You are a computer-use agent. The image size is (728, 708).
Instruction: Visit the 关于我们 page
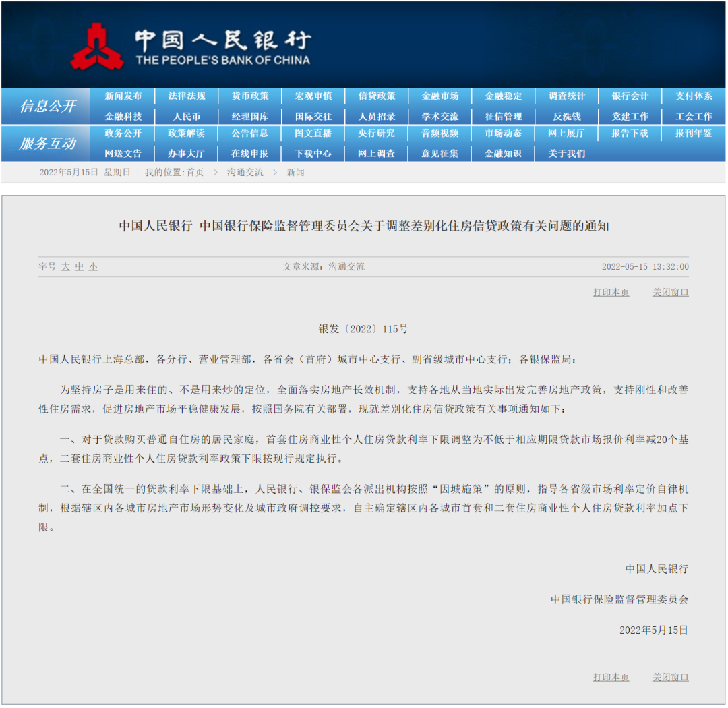pyautogui.click(x=567, y=154)
